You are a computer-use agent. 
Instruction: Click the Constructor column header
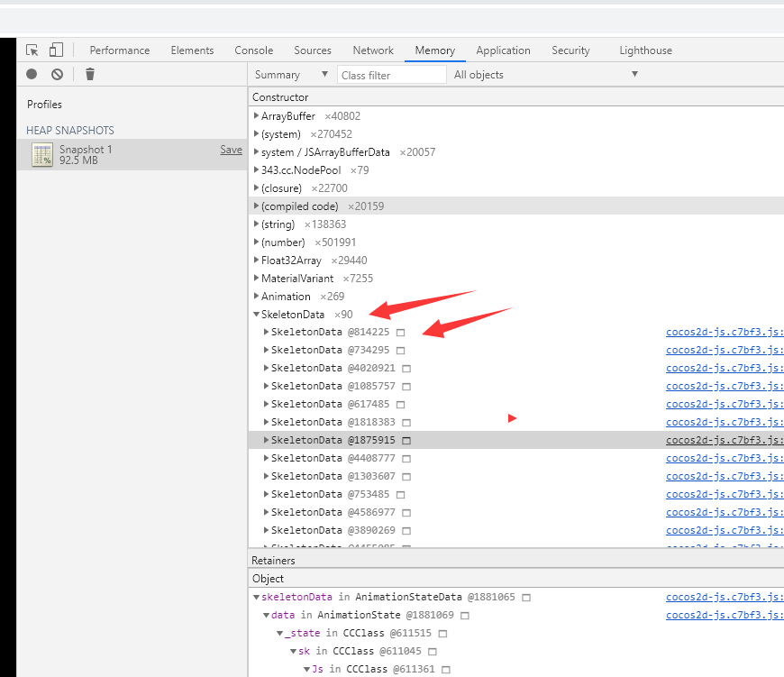tap(516, 97)
